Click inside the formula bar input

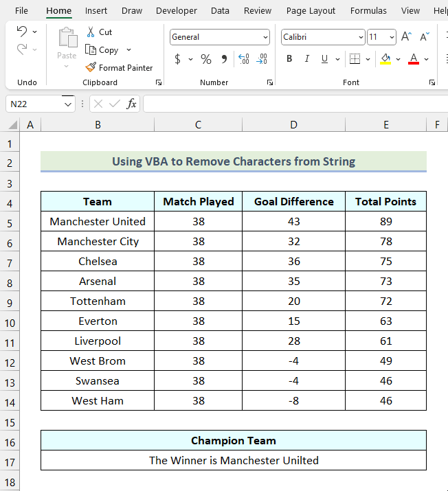click(x=295, y=104)
